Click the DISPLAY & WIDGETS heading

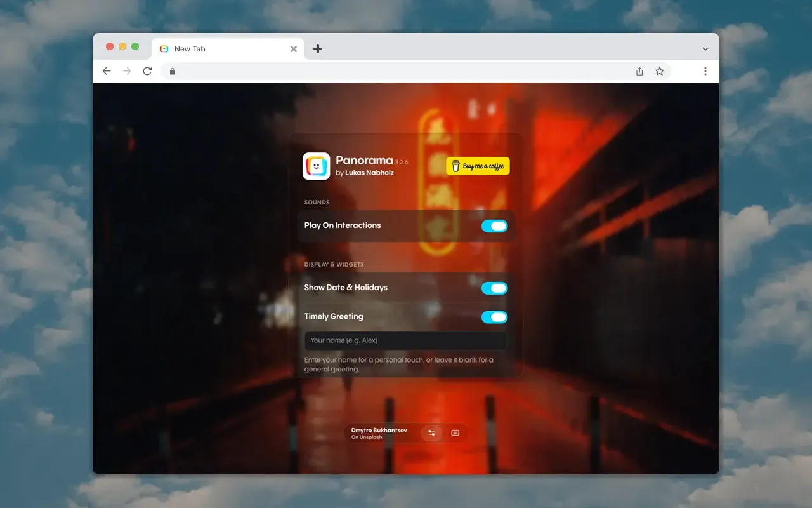334,265
